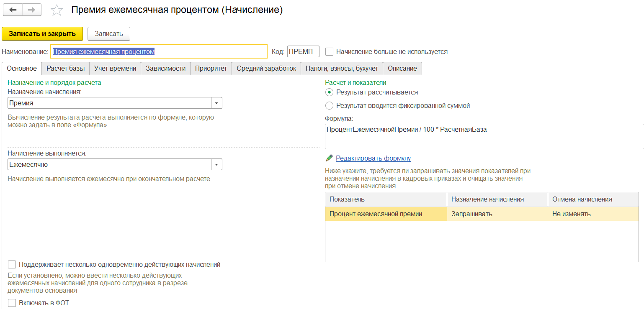
Task: Check 'Поддерживает несколько одновременно действующих начислений'
Action: (12, 264)
